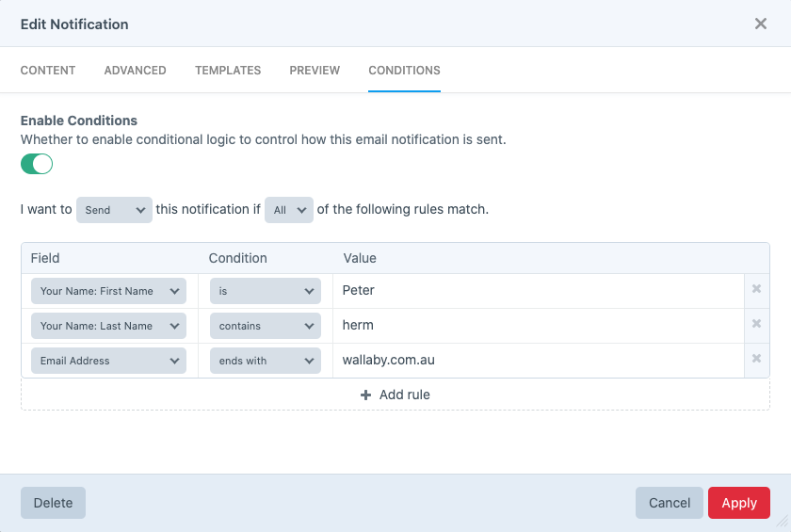Go to the Preview tab
The width and height of the screenshot is (791, 532).
click(x=315, y=71)
